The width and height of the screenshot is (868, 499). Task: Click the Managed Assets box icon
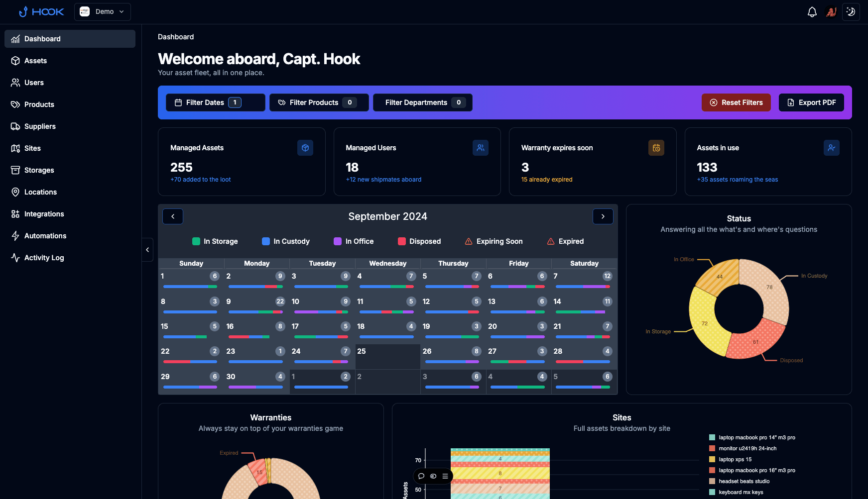coord(305,148)
